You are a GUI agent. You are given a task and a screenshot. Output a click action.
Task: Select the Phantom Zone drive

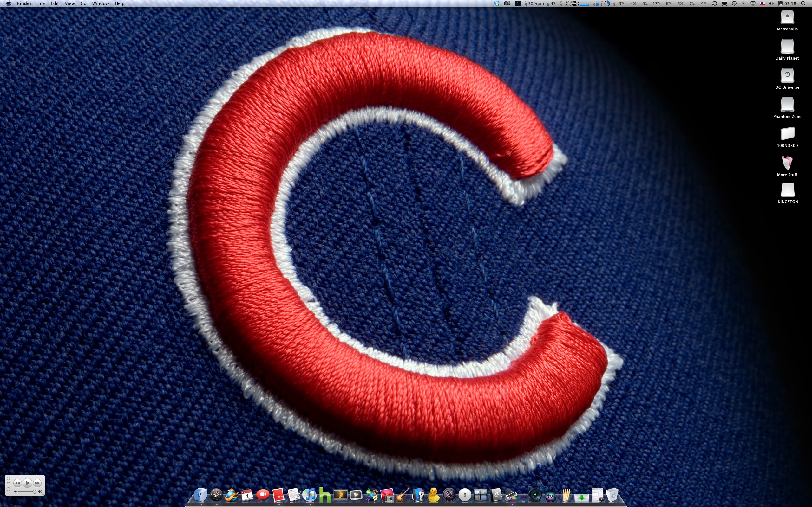click(x=787, y=105)
